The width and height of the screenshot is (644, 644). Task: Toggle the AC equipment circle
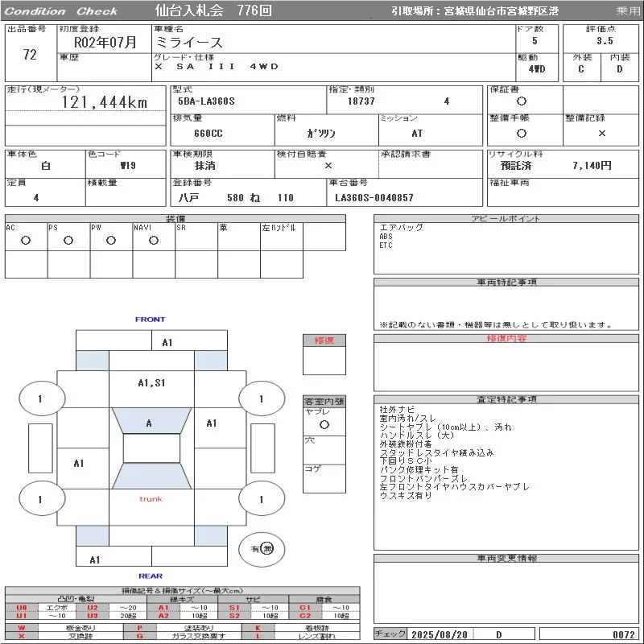coord(25,241)
